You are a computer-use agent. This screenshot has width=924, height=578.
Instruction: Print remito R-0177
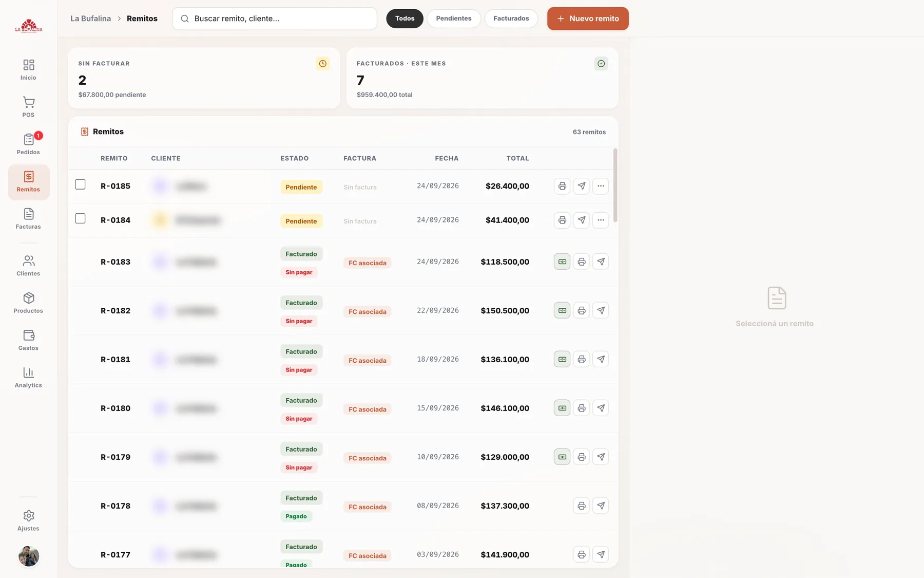tap(581, 554)
